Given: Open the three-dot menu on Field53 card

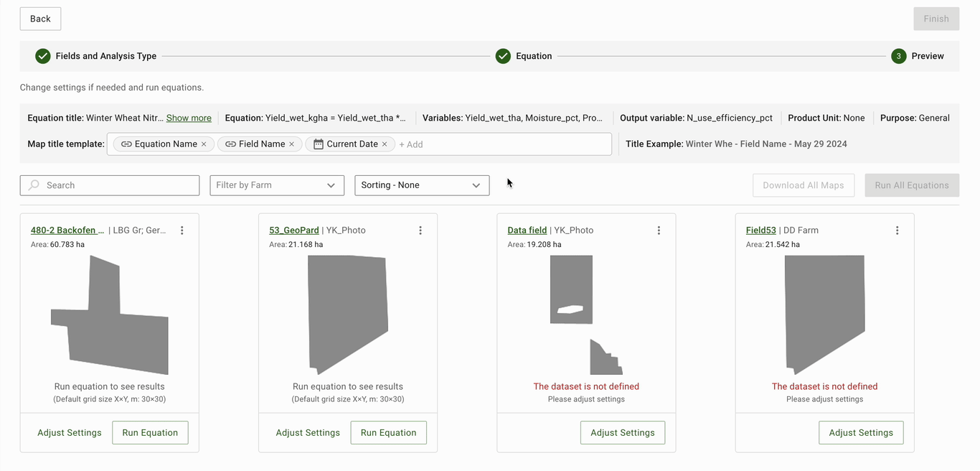Looking at the screenshot, I should point(897,230).
